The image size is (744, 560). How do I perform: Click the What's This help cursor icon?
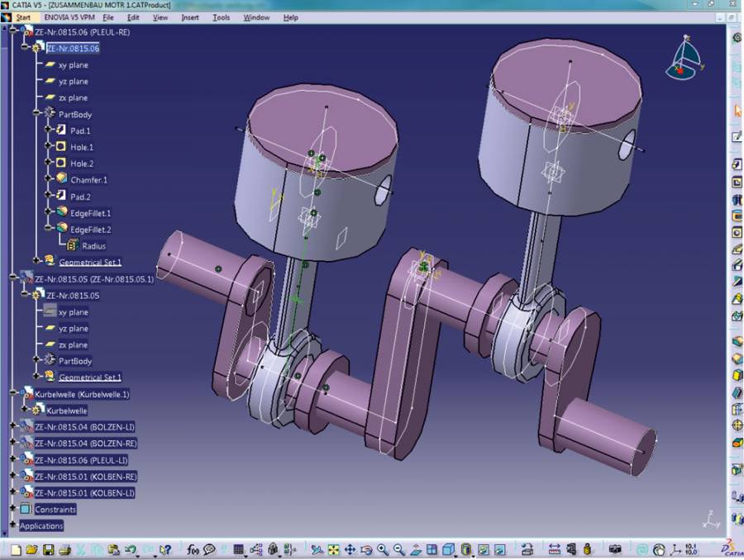click(x=165, y=549)
